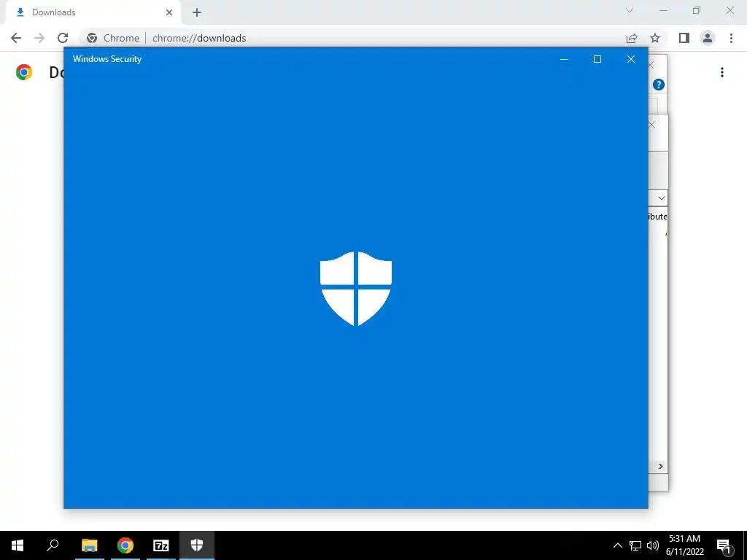Minimize the Windows Security window
747x560 pixels.
564,59
